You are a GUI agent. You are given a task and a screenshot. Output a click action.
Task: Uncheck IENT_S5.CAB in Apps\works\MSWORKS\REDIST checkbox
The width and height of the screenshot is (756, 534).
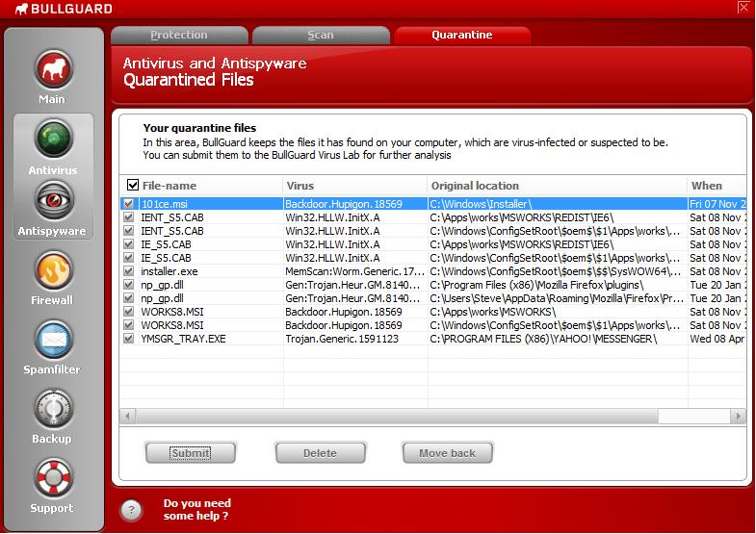pyautogui.click(x=128, y=217)
